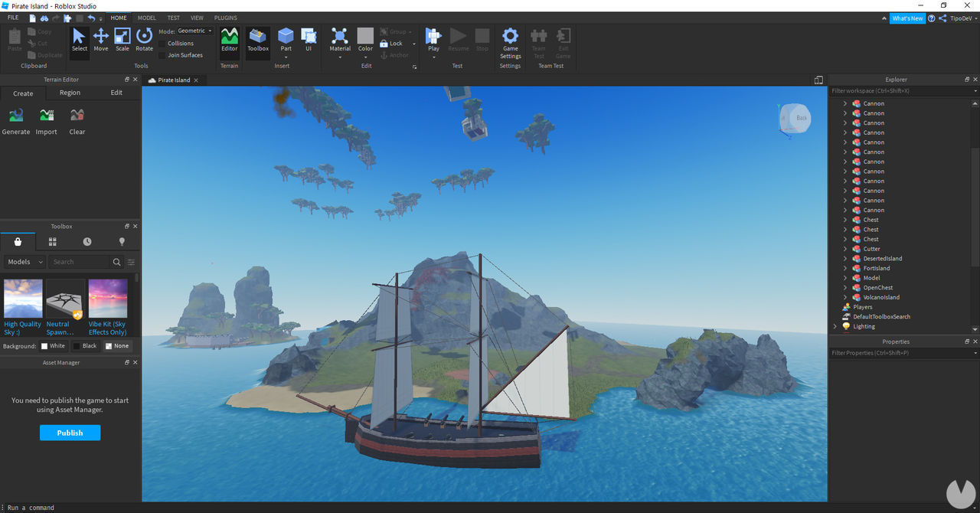The image size is (980, 513).
Task: Click the Color swatch in Edit group
Action: (x=365, y=35)
